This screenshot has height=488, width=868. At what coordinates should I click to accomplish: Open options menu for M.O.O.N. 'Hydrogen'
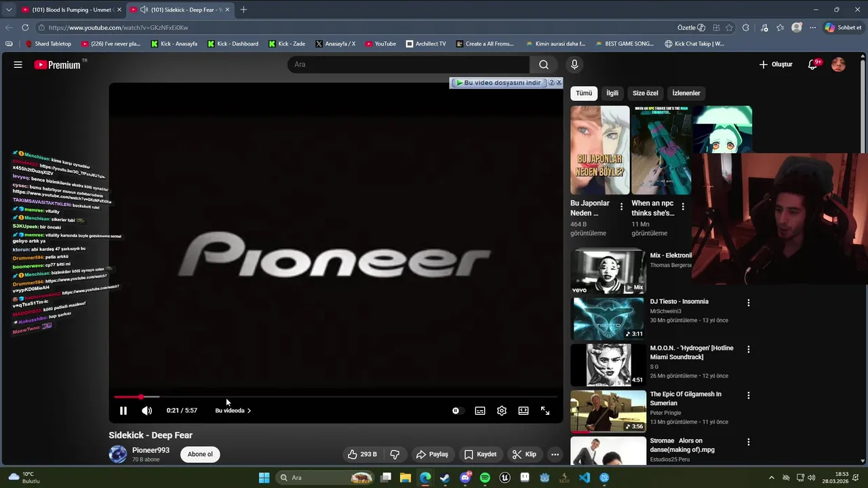pos(749,350)
